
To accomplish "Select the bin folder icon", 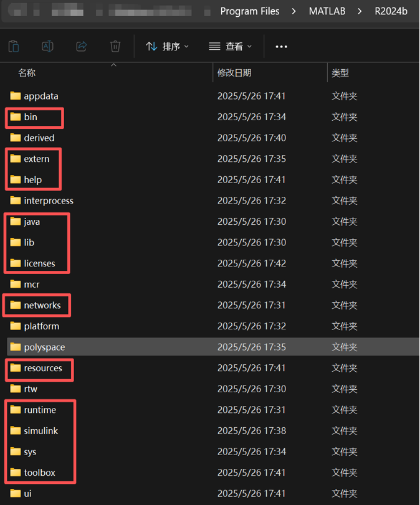I will pos(15,116).
